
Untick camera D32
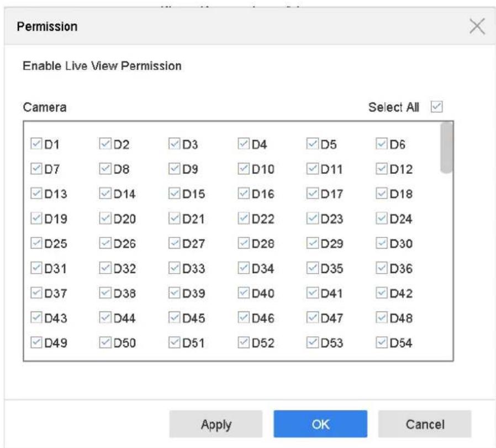click(x=105, y=268)
